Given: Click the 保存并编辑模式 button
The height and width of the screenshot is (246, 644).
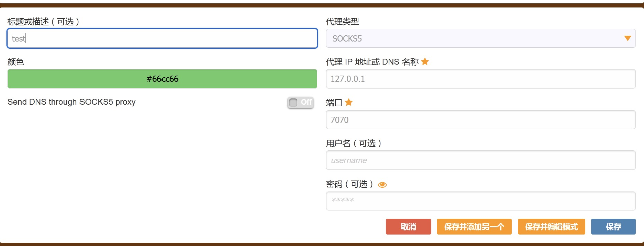Looking at the screenshot, I should pyautogui.click(x=551, y=227).
